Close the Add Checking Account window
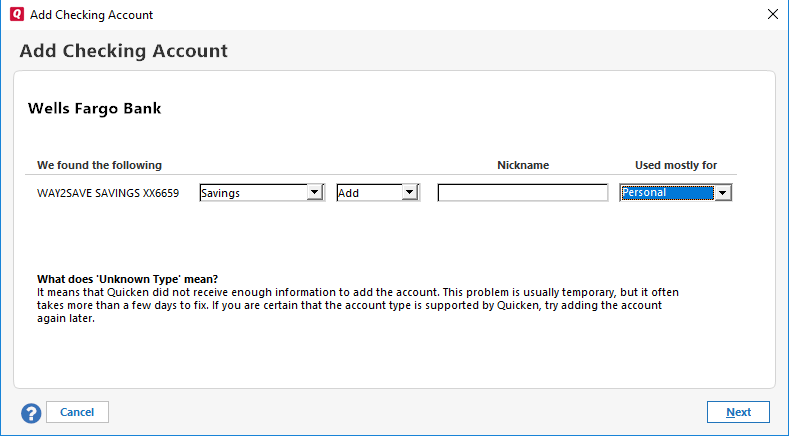This screenshot has width=789, height=436. click(771, 15)
